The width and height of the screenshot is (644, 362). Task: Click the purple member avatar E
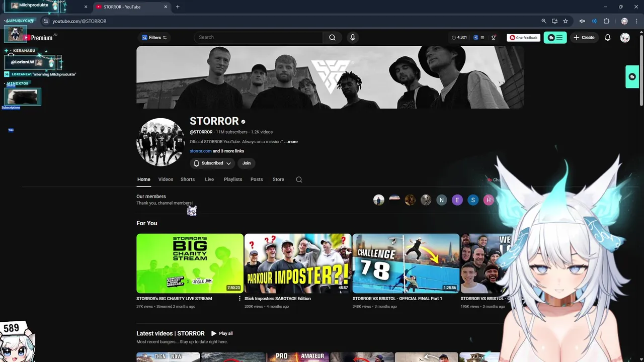click(x=457, y=200)
